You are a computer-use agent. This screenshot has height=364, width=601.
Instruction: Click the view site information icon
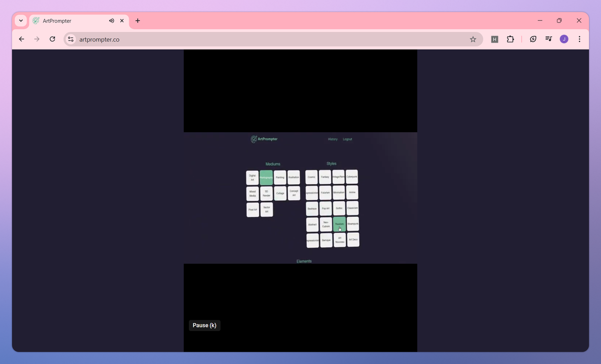70,39
